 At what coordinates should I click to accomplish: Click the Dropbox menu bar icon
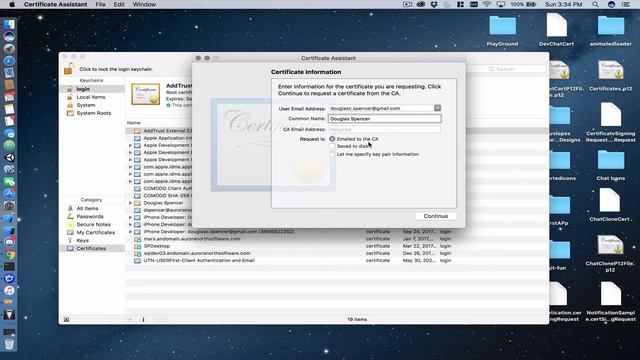434,4
